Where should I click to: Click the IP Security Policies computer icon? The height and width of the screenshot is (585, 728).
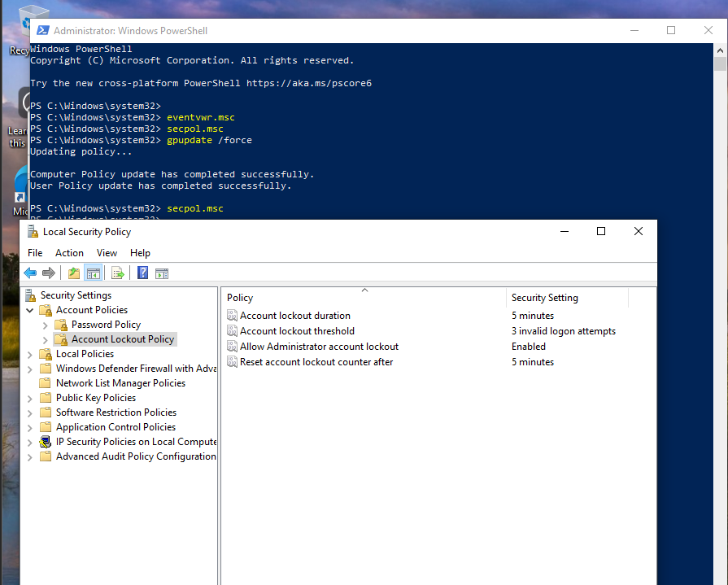pos(46,442)
